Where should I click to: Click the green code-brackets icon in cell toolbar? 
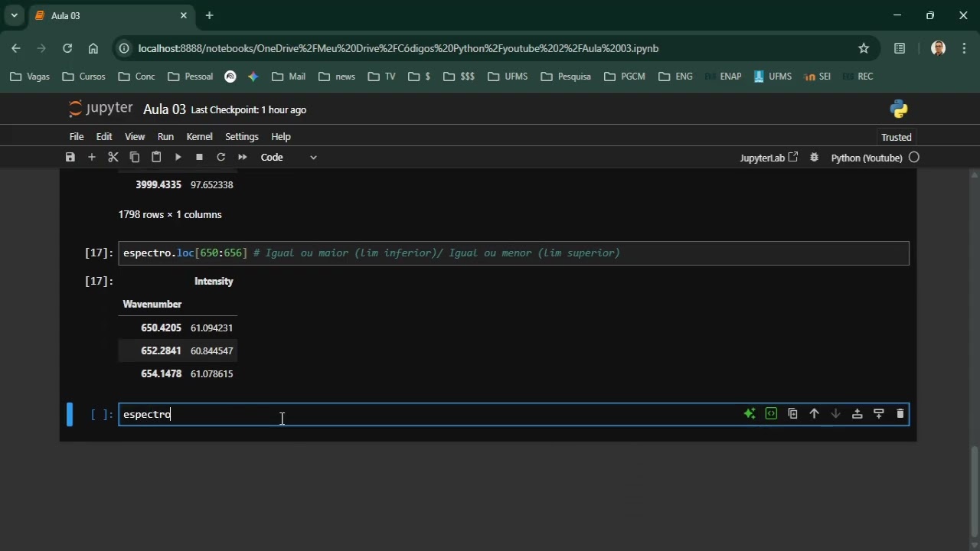pyautogui.click(x=771, y=414)
